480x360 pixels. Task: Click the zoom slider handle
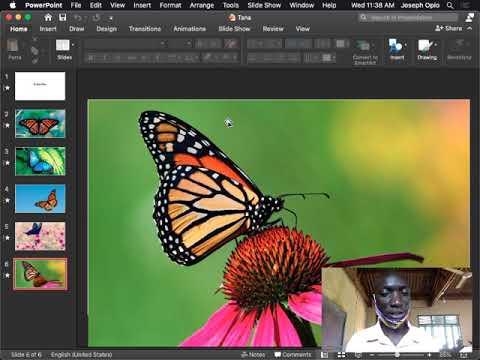point(397,355)
